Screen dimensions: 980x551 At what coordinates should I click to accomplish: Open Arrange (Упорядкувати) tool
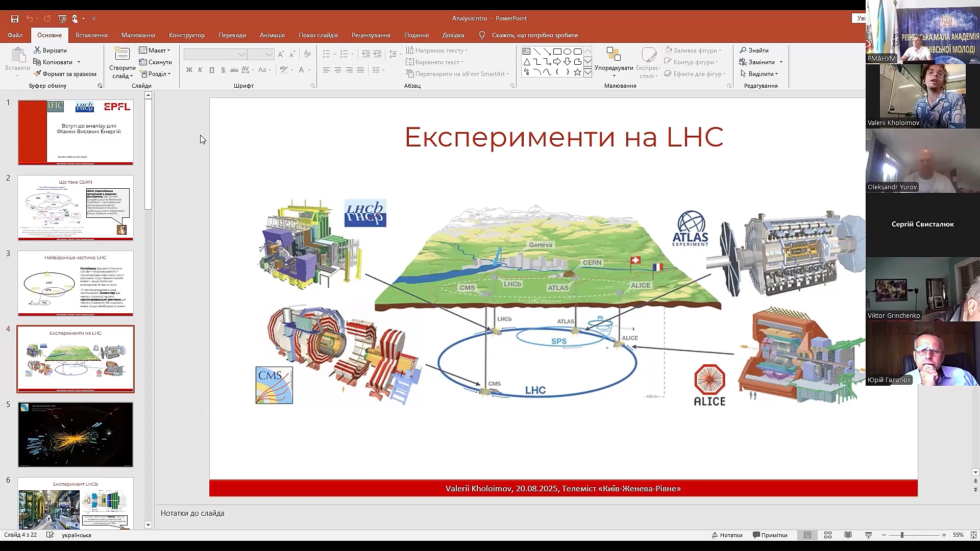[614, 62]
